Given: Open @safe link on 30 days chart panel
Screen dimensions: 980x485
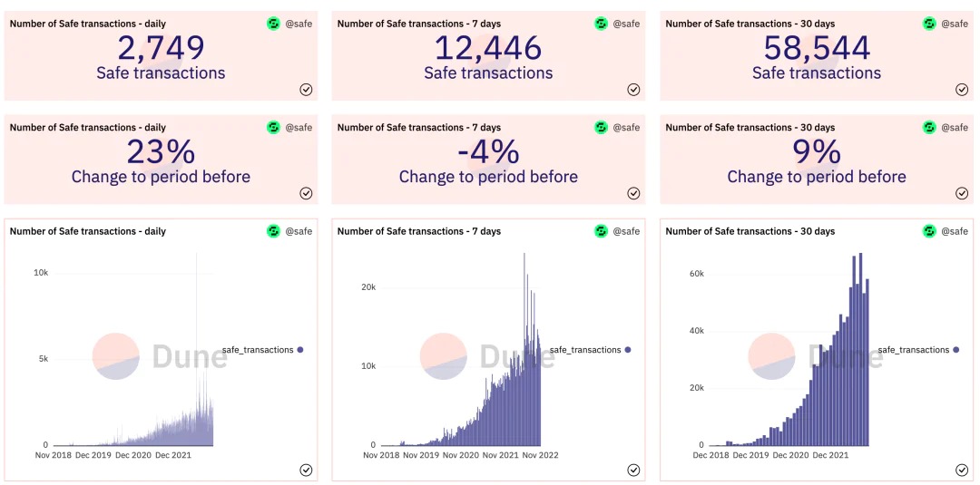Looking at the screenshot, I should click(955, 231).
